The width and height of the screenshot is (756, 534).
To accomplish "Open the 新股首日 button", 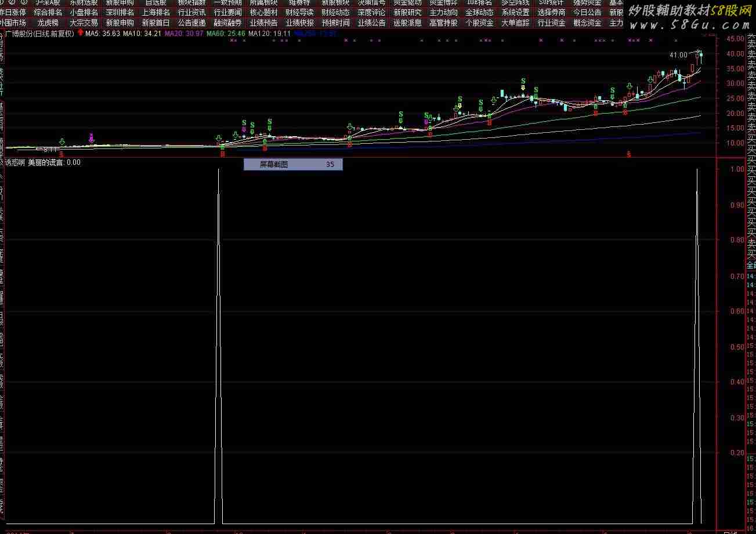I will 156,23.
